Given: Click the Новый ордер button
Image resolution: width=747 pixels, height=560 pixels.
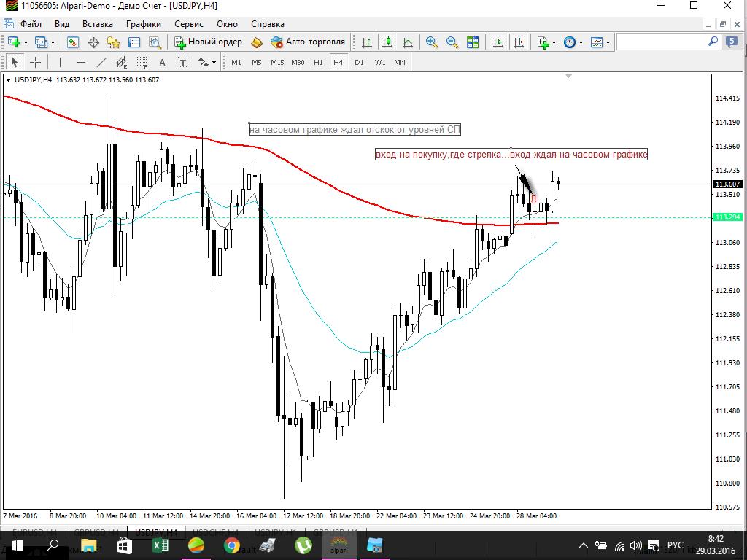Looking at the screenshot, I should [x=208, y=42].
